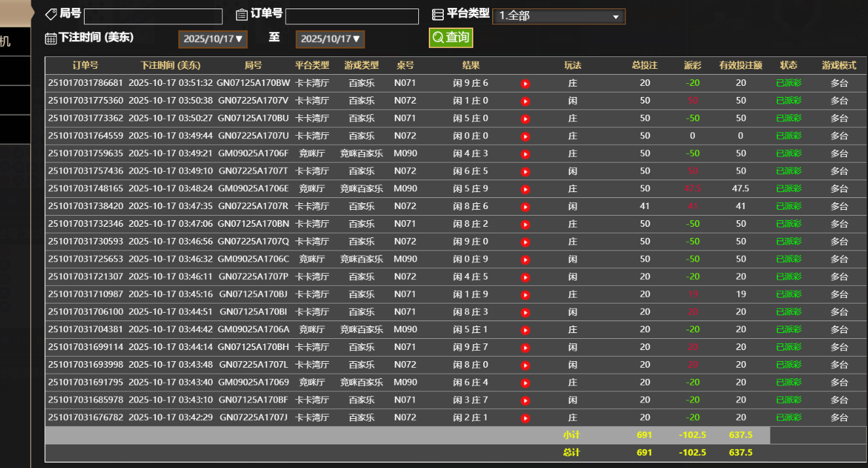
Task: Open the start date picker showing 2025/10/17
Action: click(212, 39)
